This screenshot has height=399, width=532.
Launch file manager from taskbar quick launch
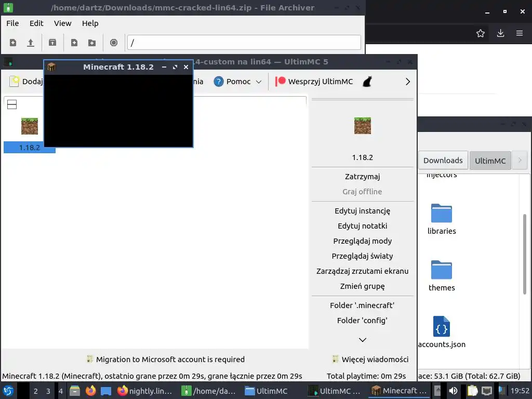[x=75, y=391]
